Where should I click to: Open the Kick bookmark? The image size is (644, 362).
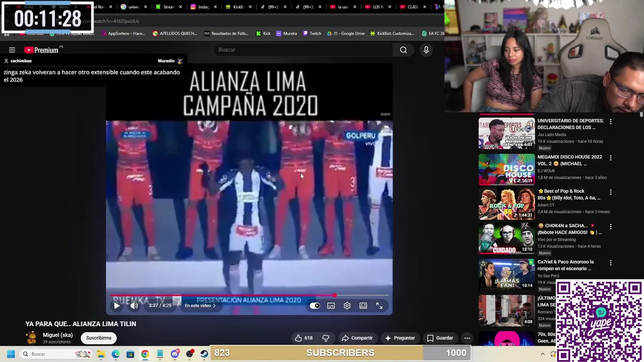[263, 34]
